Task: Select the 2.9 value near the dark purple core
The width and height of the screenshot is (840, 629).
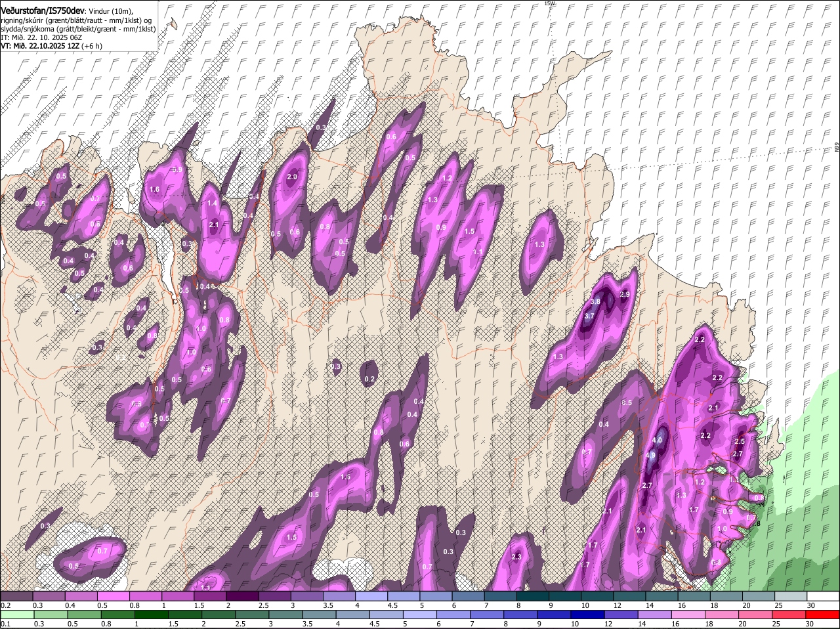Action: (624, 295)
